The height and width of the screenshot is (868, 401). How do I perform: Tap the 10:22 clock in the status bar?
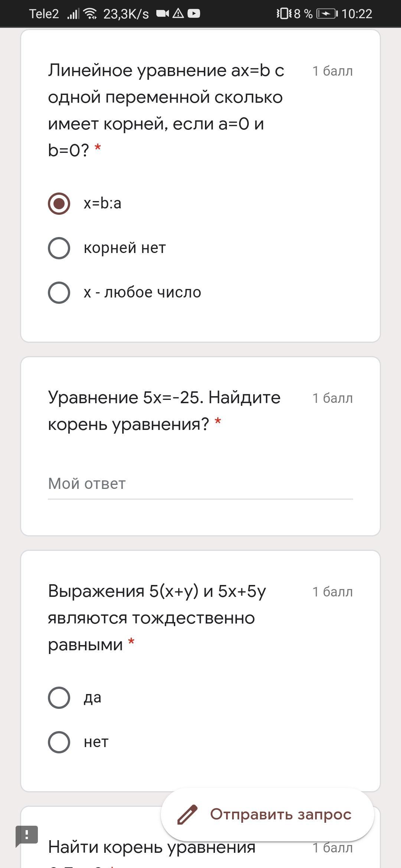(356, 14)
